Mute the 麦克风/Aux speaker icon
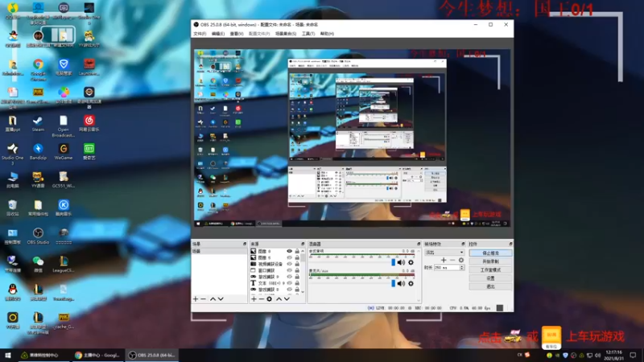Image resolution: width=644 pixels, height=362 pixels. click(x=401, y=283)
